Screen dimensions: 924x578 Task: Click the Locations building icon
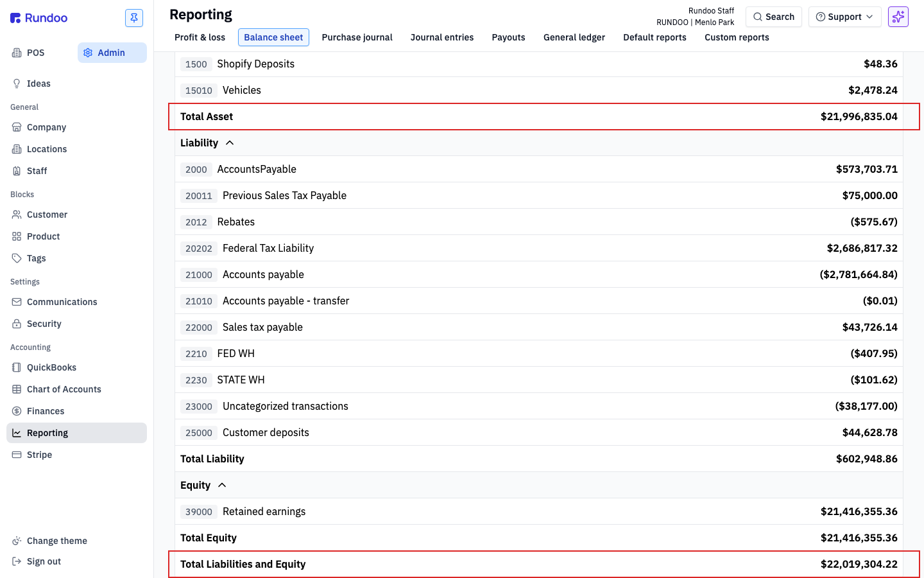point(17,149)
